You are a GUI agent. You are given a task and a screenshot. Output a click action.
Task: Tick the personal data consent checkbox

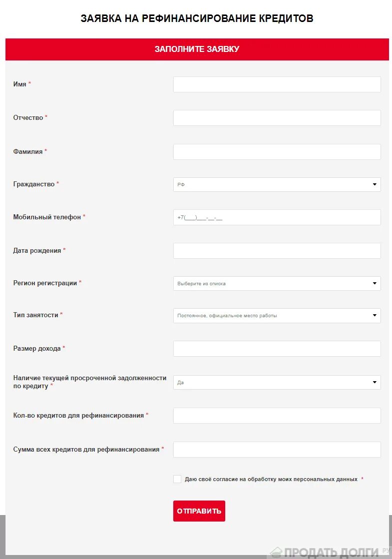(x=177, y=479)
